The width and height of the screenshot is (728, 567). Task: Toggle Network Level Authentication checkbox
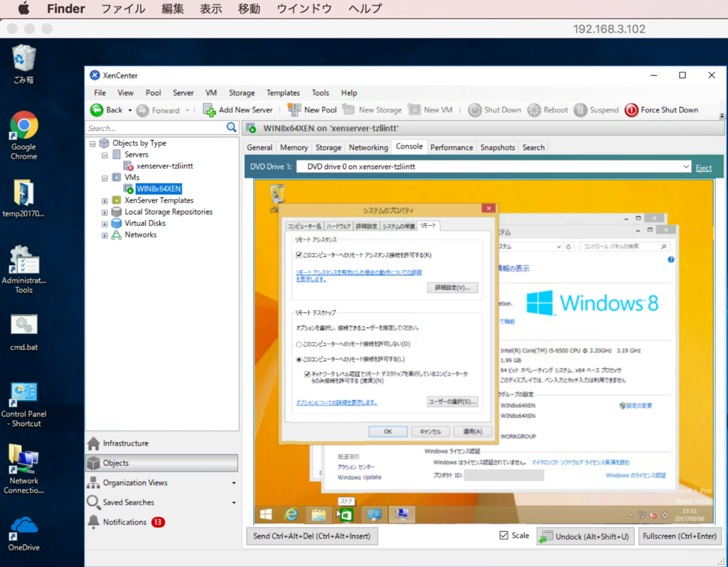(x=307, y=374)
